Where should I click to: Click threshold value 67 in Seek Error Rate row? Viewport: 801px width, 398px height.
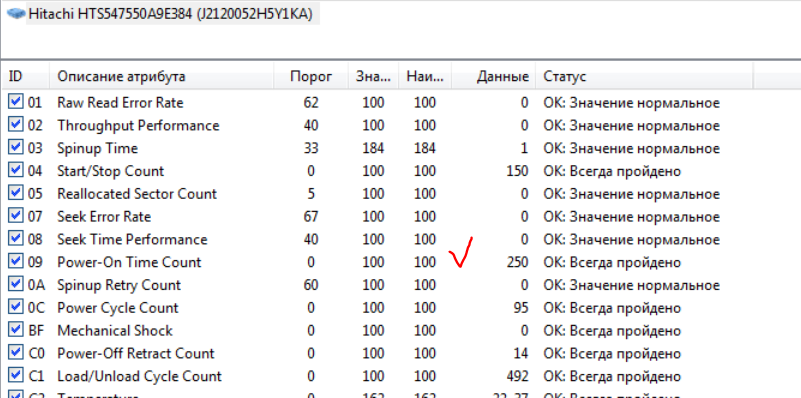[x=311, y=217]
